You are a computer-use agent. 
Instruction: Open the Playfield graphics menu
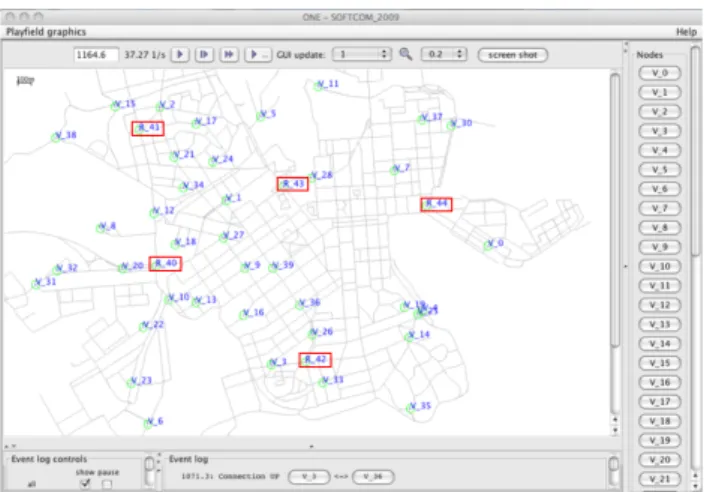[x=46, y=32]
